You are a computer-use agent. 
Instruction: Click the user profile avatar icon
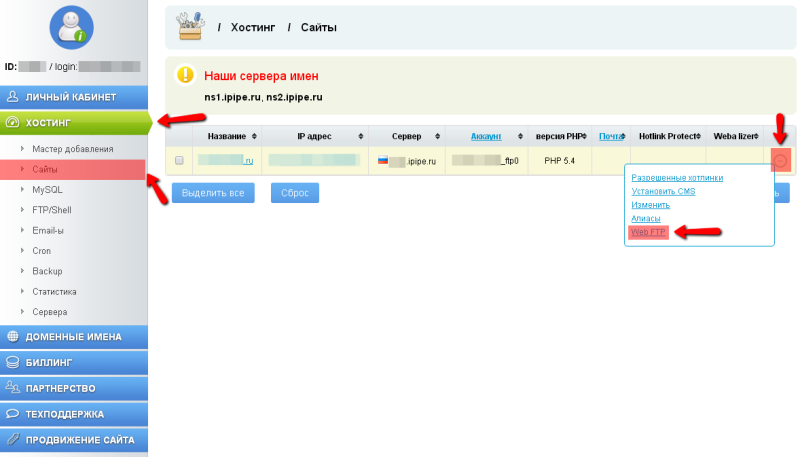tap(71, 29)
